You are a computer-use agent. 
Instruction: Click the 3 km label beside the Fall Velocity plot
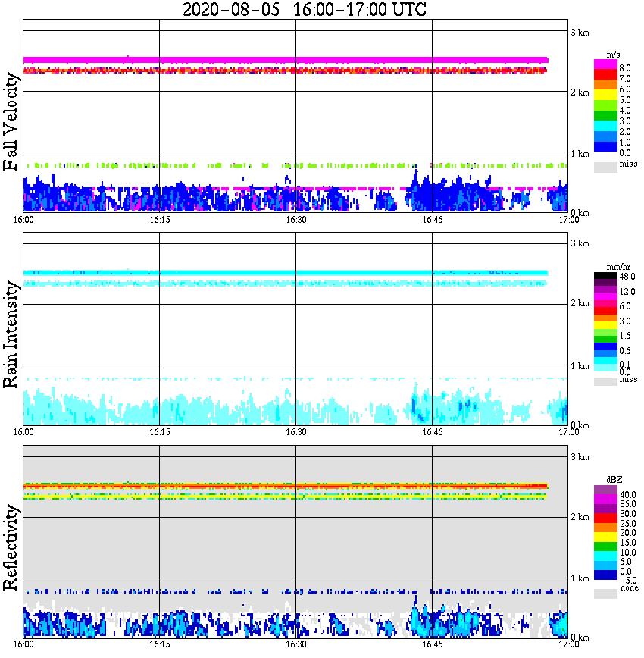point(580,33)
